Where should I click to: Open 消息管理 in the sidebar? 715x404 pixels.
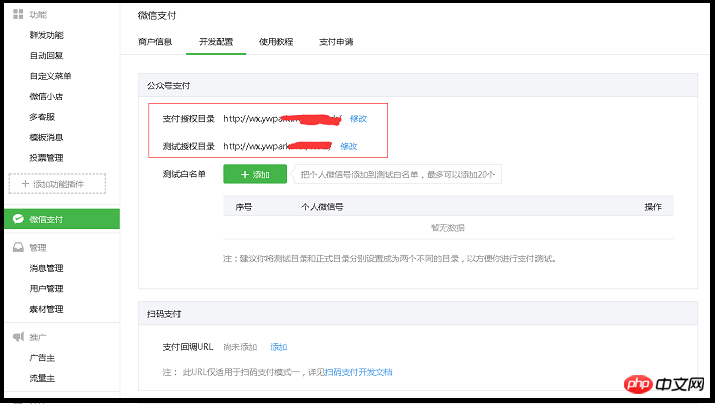coord(47,268)
